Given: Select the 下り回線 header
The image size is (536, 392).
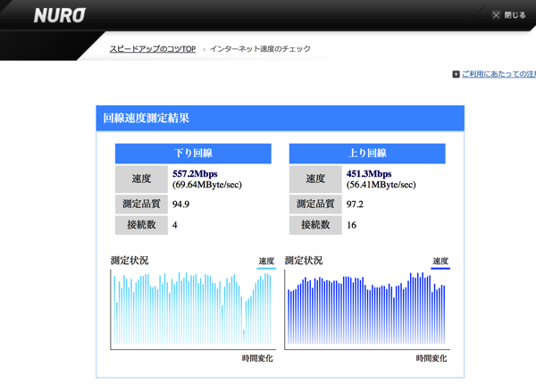Looking at the screenshot, I should tap(193, 154).
